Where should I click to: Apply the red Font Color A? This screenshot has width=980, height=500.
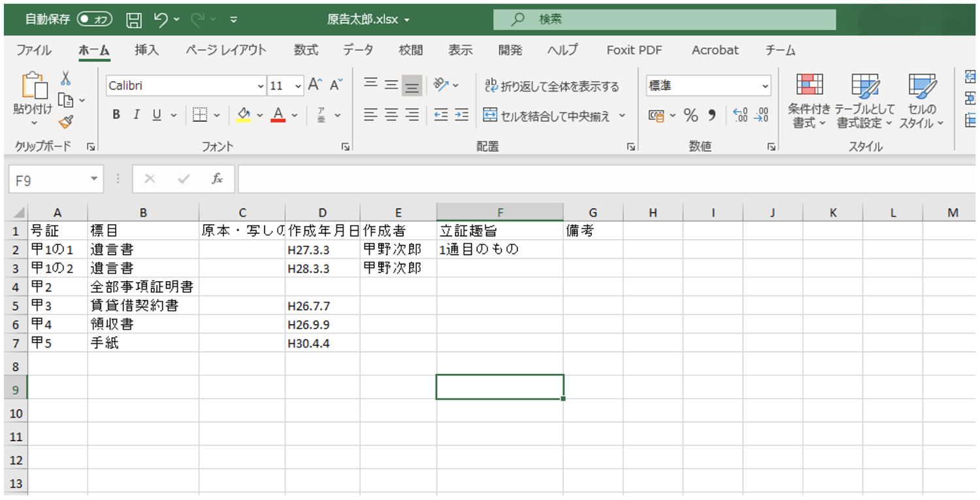(278, 115)
